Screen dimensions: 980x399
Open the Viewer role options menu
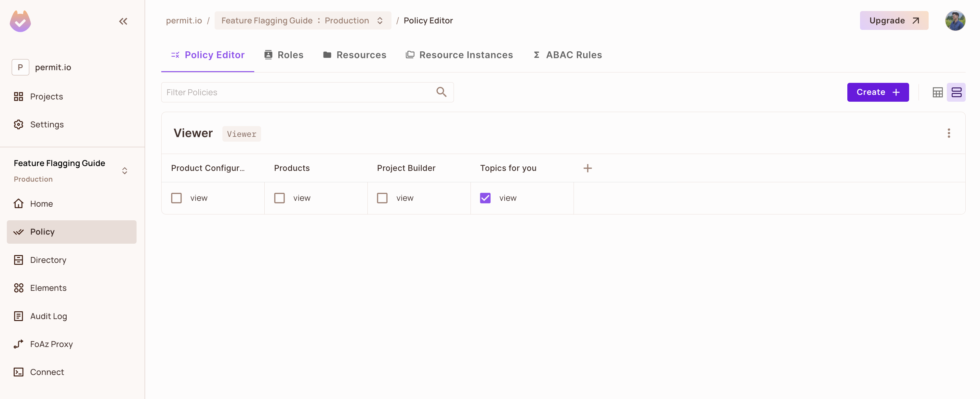coord(949,133)
